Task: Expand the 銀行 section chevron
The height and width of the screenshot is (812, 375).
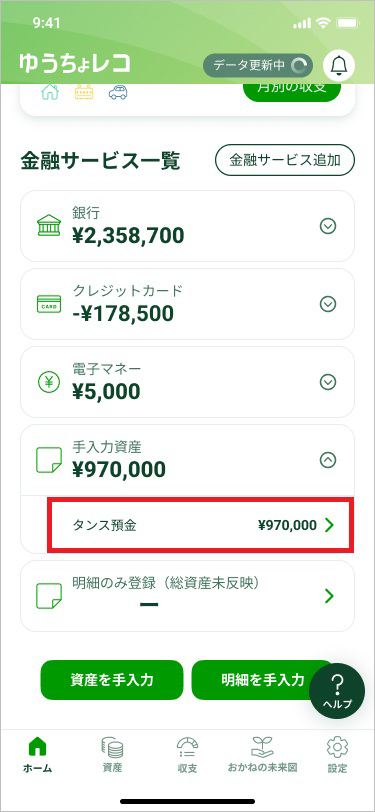Action: tap(328, 226)
